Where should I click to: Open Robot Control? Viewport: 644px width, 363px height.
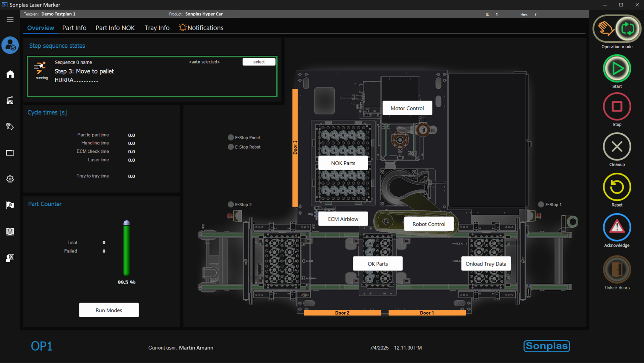(x=429, y=224)
